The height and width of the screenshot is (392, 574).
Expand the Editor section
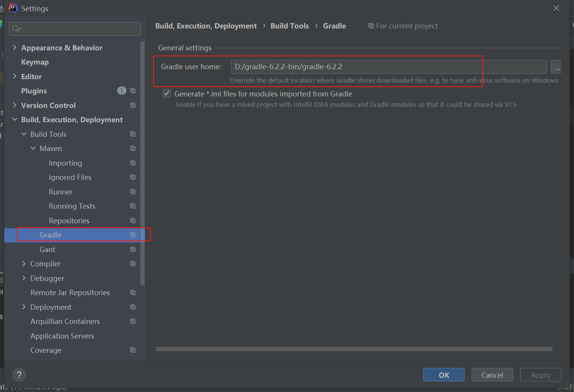(x=15, y=76)
